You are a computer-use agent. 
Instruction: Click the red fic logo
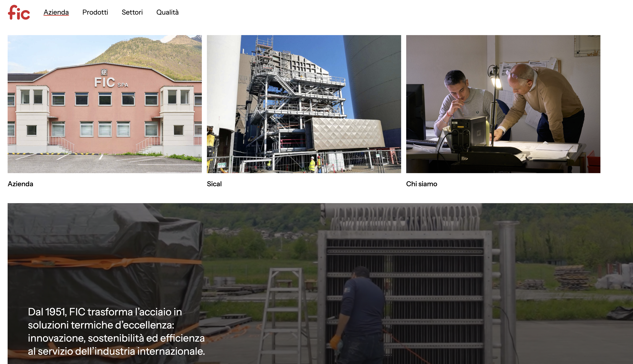(x=19, y=12)
